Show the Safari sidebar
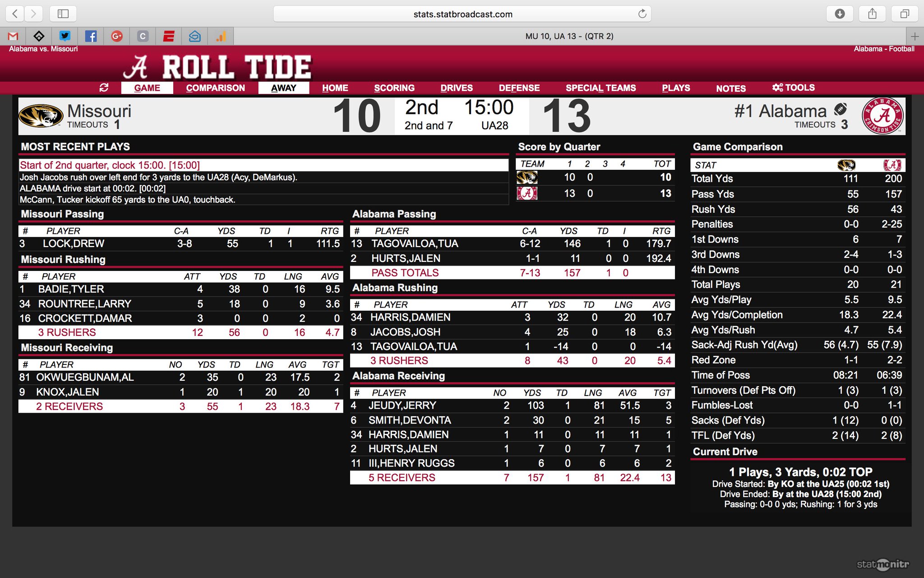Viewport: 924px width, 578px height. [63, 14]
